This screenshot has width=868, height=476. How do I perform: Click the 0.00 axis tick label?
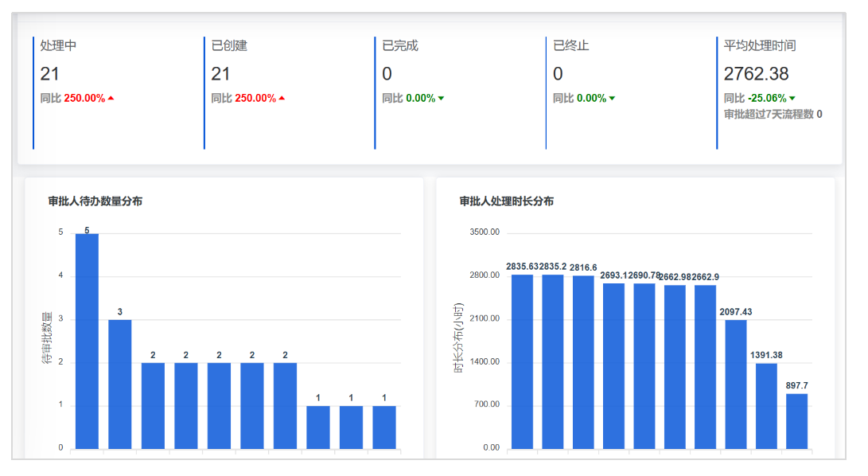492,447
